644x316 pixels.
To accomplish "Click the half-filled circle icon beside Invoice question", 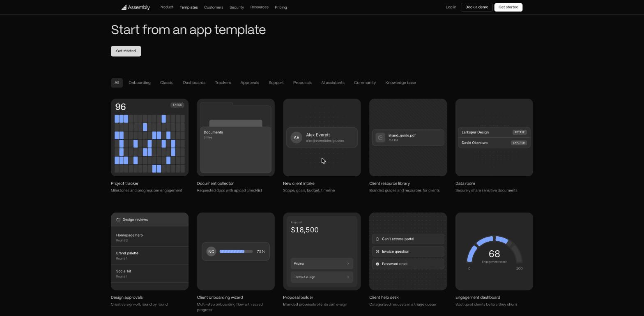I will tap(377, 251).
